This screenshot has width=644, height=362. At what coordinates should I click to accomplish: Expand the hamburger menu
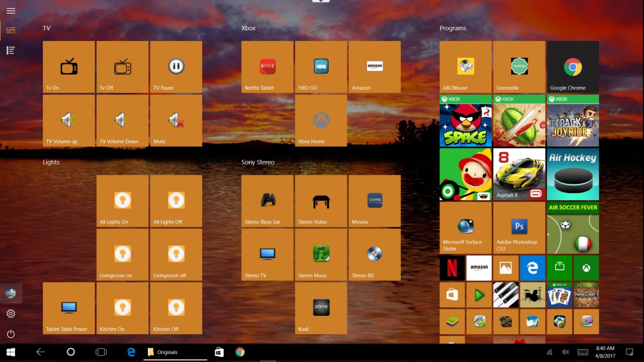coord(11,11)
